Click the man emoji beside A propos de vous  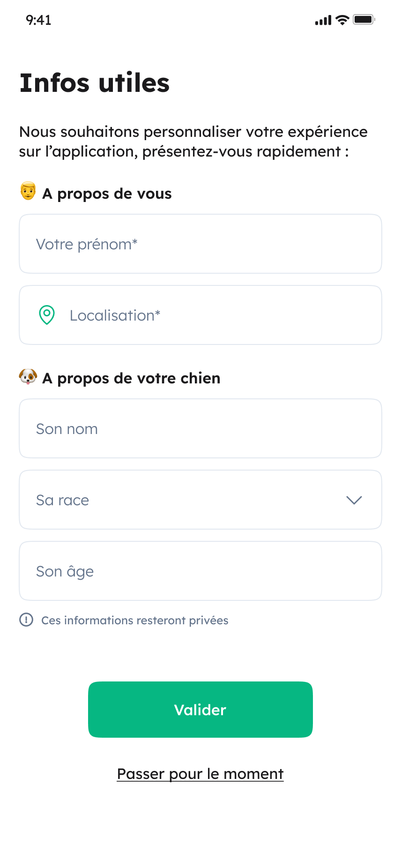click(x=28, y=192)
